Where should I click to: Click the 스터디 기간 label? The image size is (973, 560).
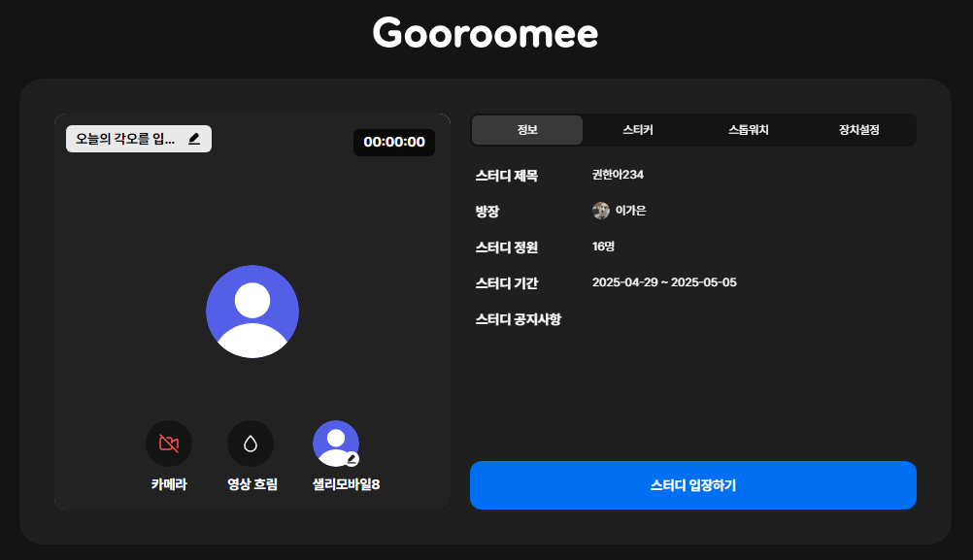click(506, 283)
